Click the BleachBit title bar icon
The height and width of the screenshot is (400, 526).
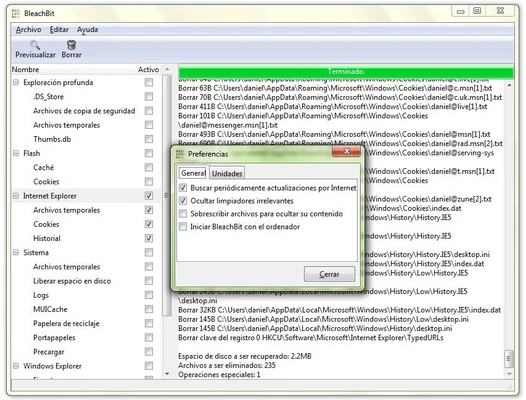point(15,13)
